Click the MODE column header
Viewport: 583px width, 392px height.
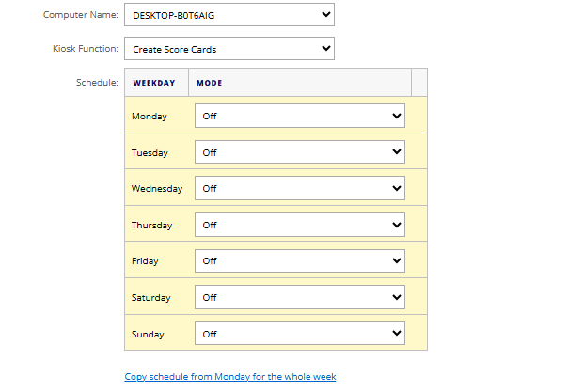pos(210,83)
